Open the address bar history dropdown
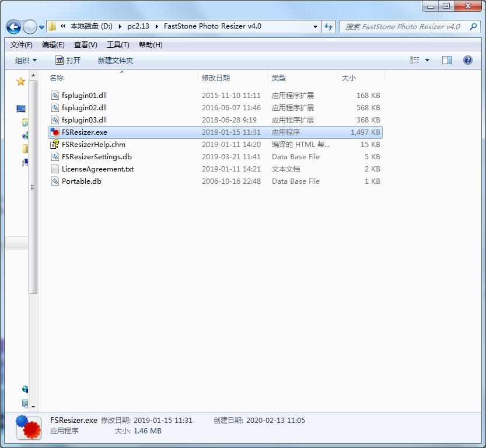Screen dimensions: 486x448 (315, 27)
